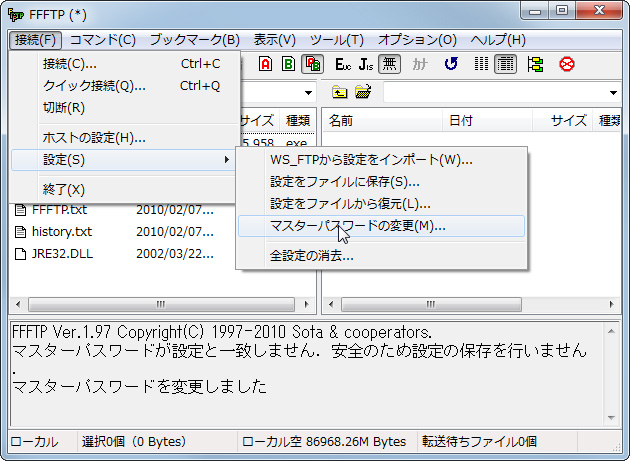Sort remote list by 種類 column
Viewport: 630px width, 461px height.
pyautogui.click(x=607, y=120)
